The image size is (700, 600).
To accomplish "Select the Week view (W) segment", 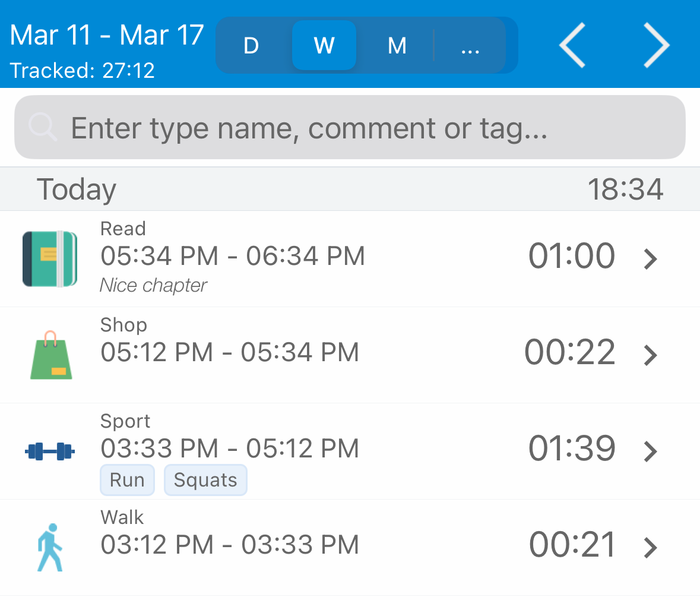I will 324,46.
